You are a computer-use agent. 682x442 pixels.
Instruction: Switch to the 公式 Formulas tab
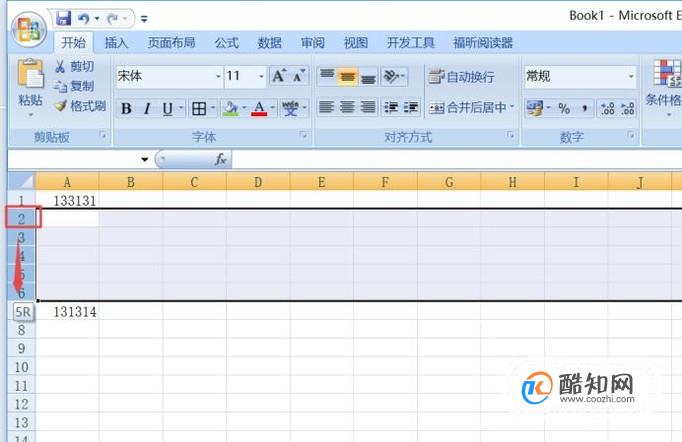(227, 43)
